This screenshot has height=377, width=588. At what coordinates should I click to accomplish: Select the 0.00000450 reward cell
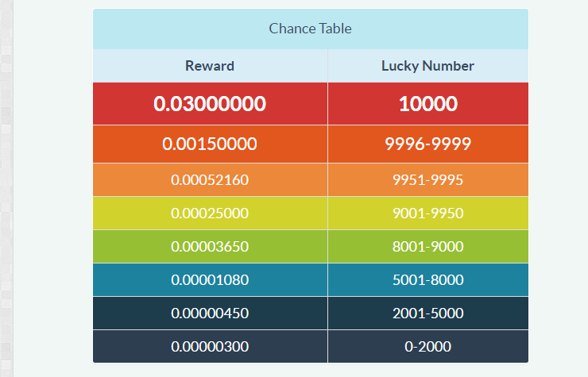(210, 314)
